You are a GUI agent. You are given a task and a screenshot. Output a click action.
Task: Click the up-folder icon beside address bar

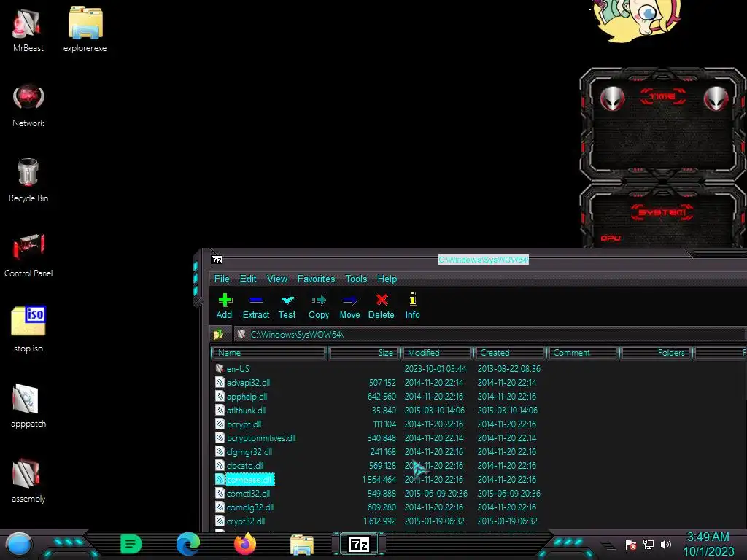point(219,335)
